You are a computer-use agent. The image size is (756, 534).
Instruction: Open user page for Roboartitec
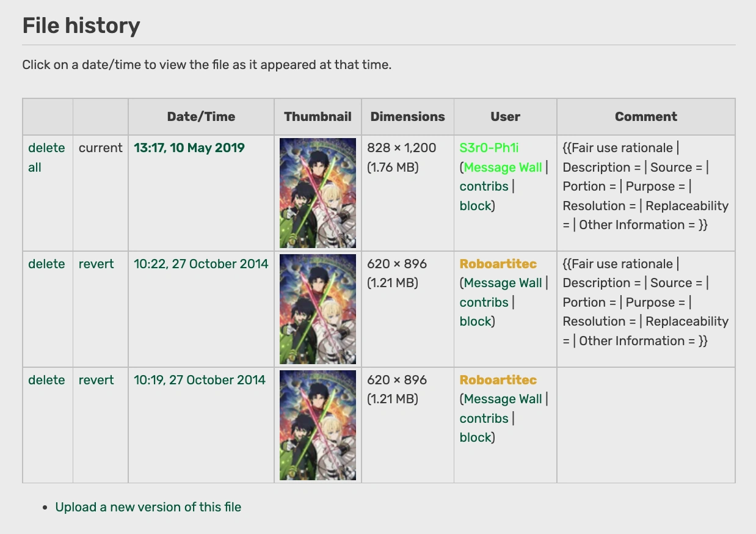point(498,264)
